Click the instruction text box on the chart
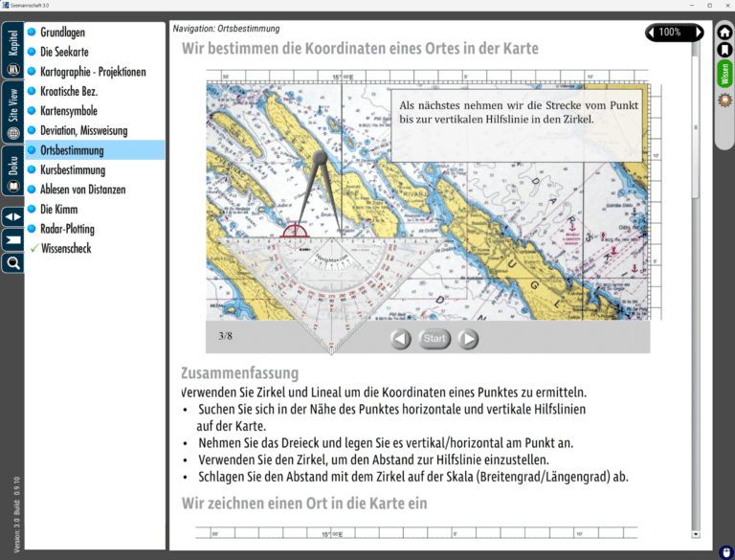The image size is (735, 560). [x=517, y=126]
